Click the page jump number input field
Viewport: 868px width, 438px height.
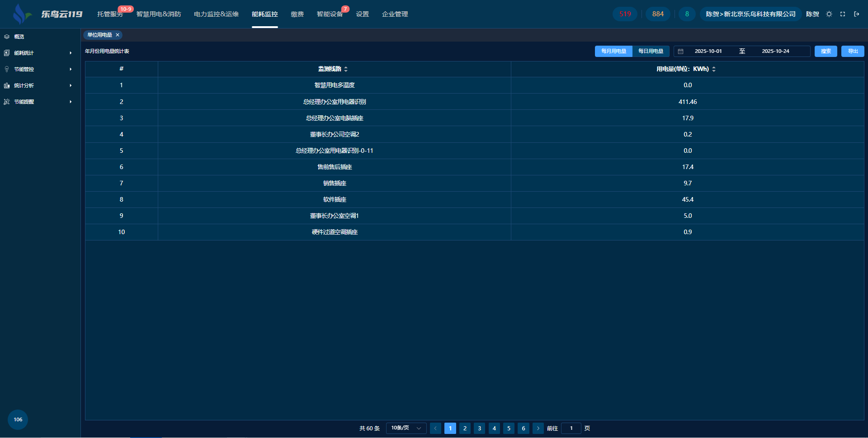coord(571,428)
